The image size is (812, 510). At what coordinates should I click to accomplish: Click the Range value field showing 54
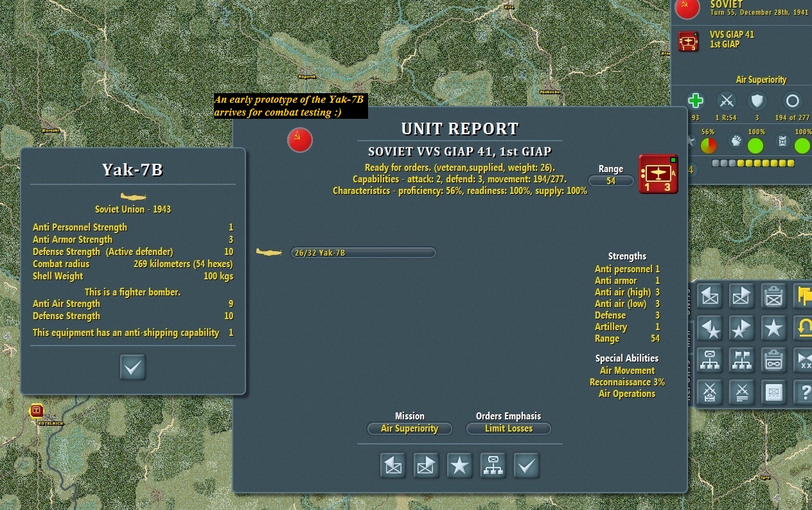pyautogui.click(x=611, y=181)
